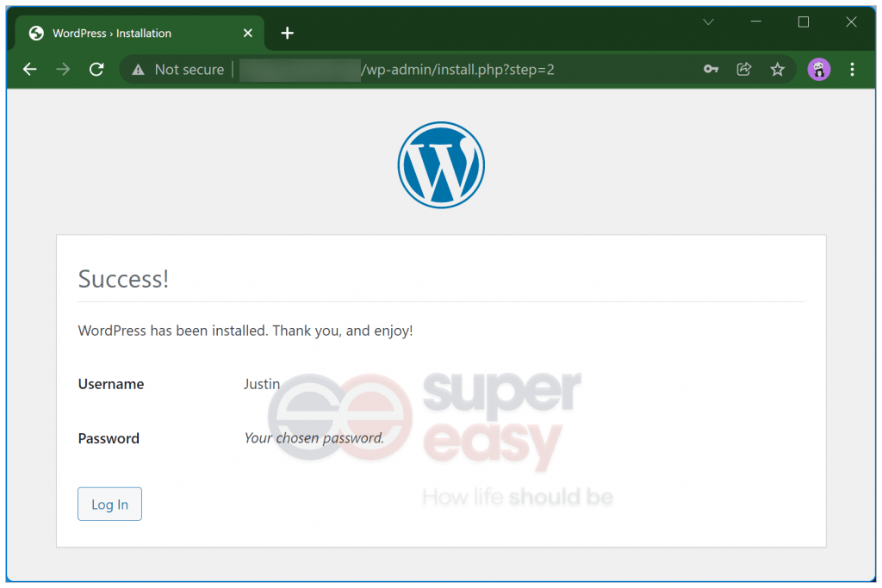The height and width of the screenshot is (588, 882).
Task: Click the Username label
Action: (x=111, y=384)
